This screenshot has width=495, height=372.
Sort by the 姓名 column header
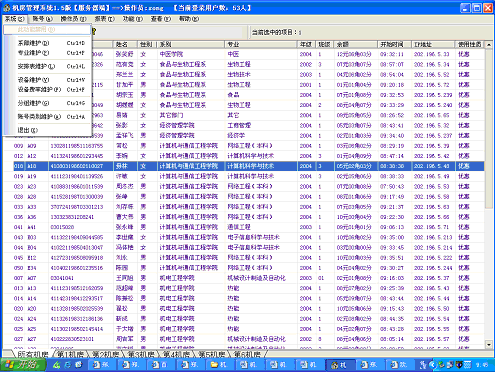tap(125, 44)
